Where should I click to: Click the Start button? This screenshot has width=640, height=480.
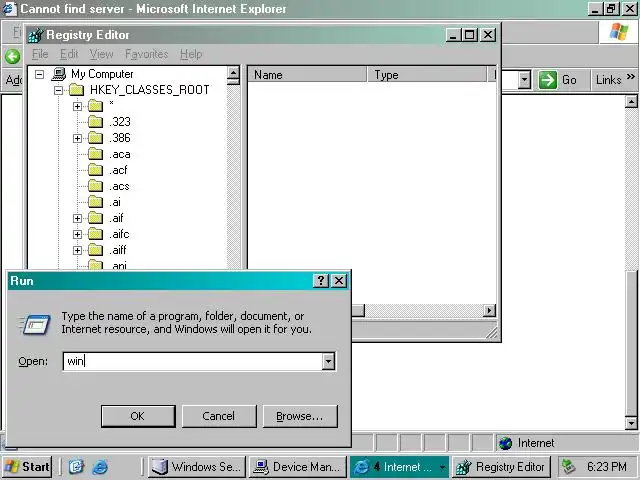[27, 467]
